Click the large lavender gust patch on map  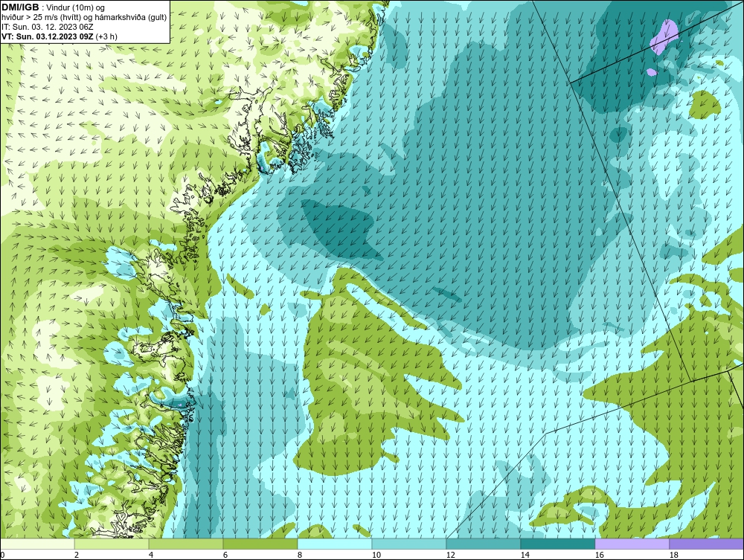click(664, 37)
